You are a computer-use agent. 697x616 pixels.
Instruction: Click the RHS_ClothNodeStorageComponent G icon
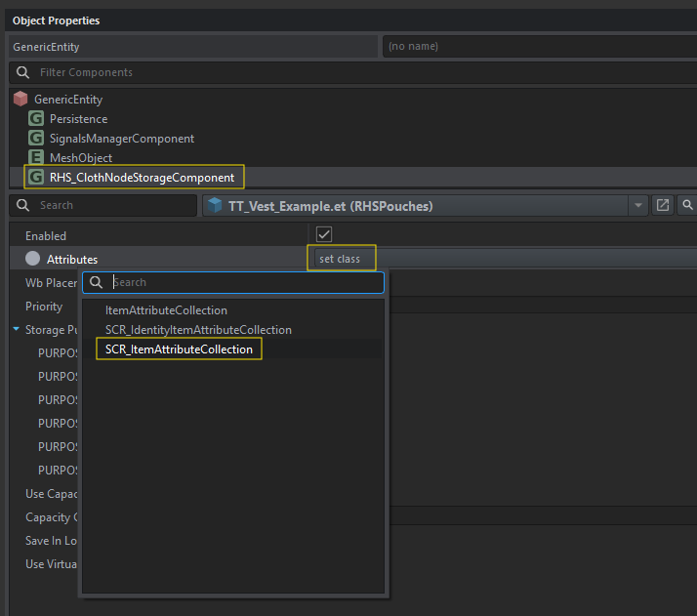click(x=36, y=178)
